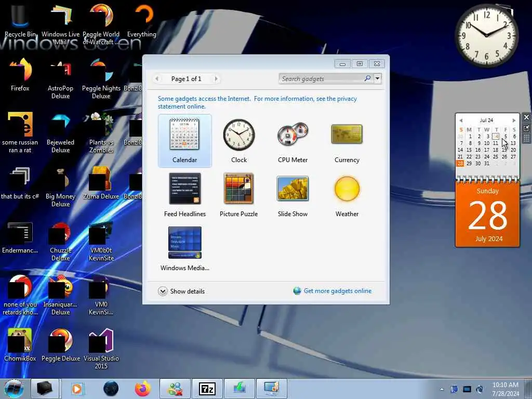Viewport: 532px width, 399px height.
Task: Open 7-Zip from the taskbar
Action: click(x=207, y=389)
